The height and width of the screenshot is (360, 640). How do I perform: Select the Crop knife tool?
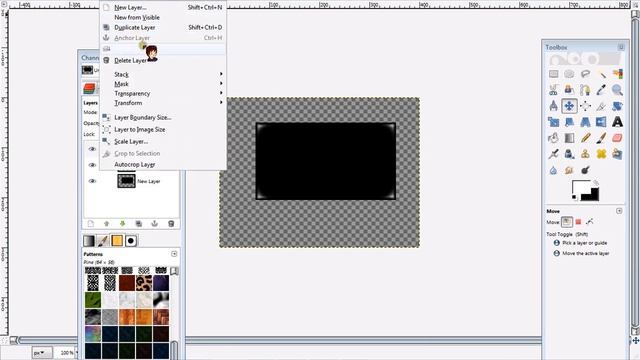pos(601,106)
